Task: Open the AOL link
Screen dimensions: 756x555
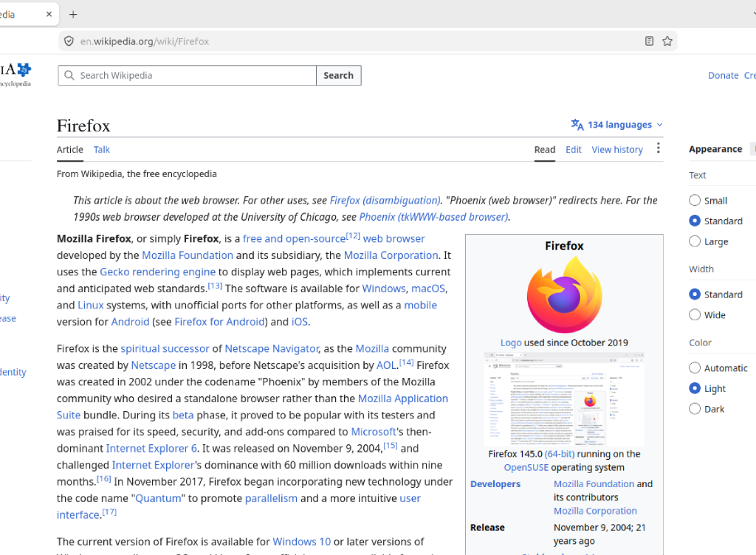Action: [x=386, y=365]
